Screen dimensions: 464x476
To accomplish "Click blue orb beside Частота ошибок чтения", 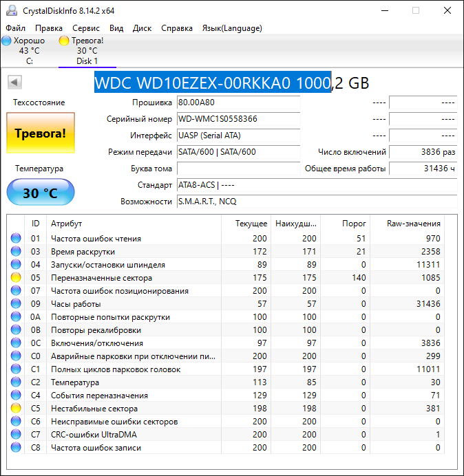I will pyautogui.click(x=16, y=239).
